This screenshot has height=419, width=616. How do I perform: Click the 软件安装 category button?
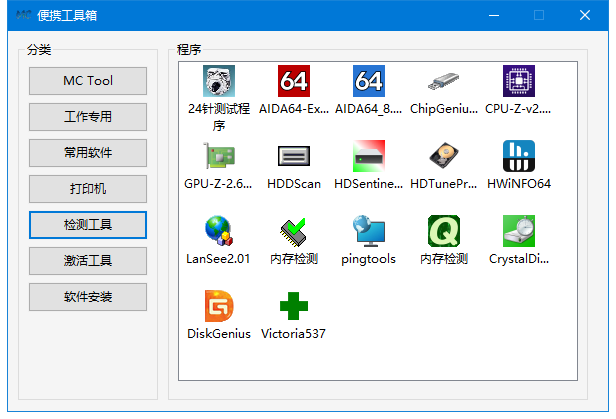[x=88, y=297]
